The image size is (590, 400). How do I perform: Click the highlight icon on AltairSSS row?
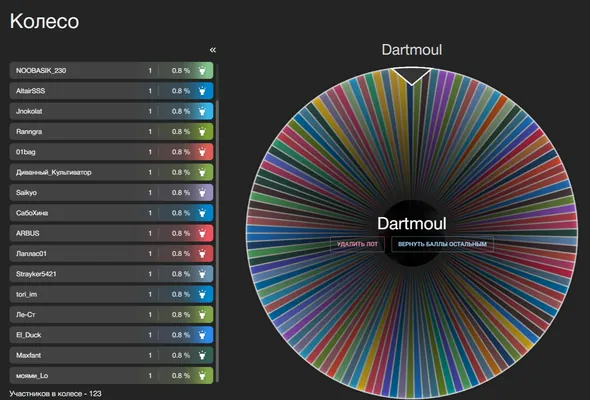tap(202, 91)
